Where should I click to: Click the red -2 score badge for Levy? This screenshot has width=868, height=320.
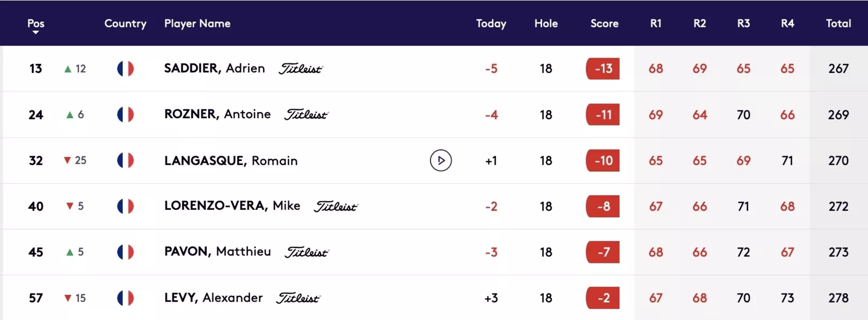pos(603,298)
